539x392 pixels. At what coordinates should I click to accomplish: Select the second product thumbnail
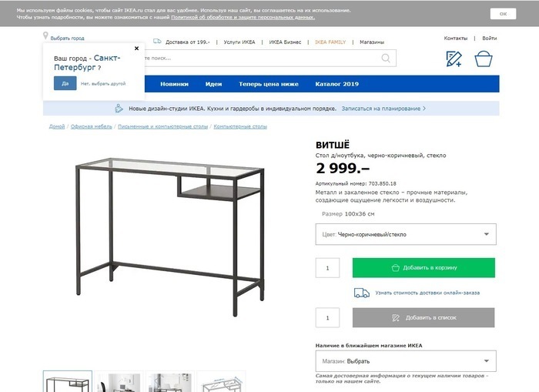pos(119,382)
